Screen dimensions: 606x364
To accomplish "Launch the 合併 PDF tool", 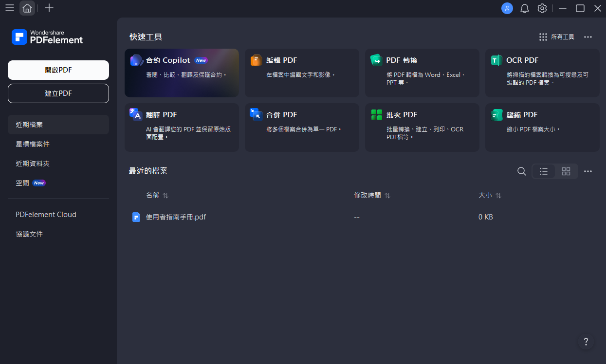I will point(302,127).
